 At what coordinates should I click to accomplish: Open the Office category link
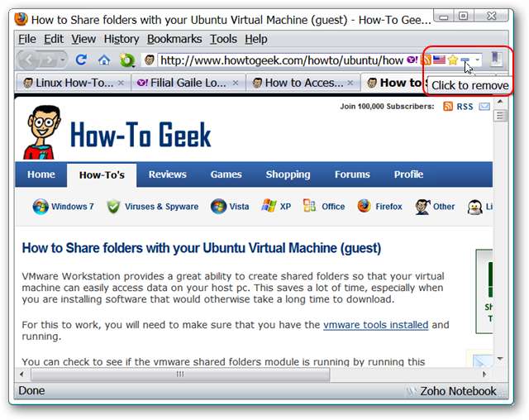tap(333, 207)
